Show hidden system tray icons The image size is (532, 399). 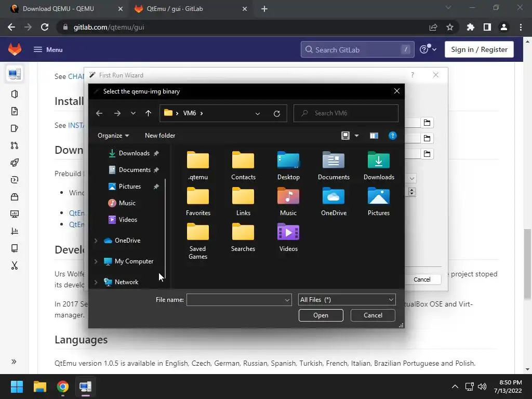click(455, 387)
